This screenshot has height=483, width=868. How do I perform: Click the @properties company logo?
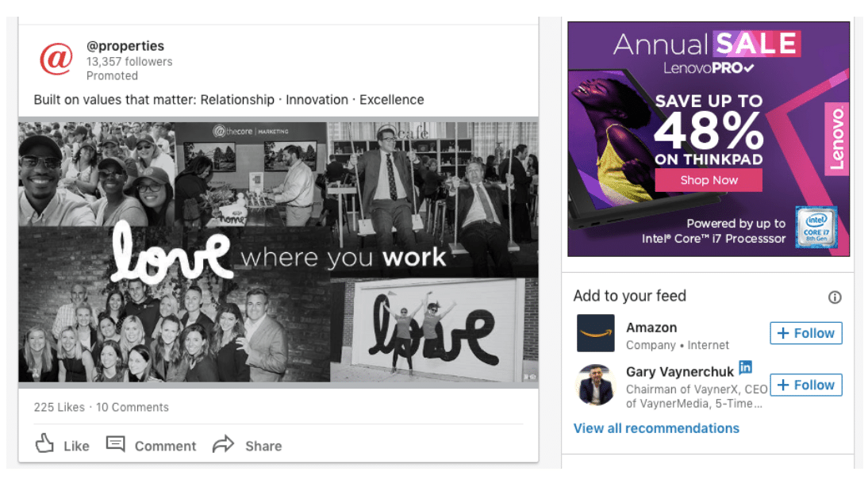coord(56,59)
